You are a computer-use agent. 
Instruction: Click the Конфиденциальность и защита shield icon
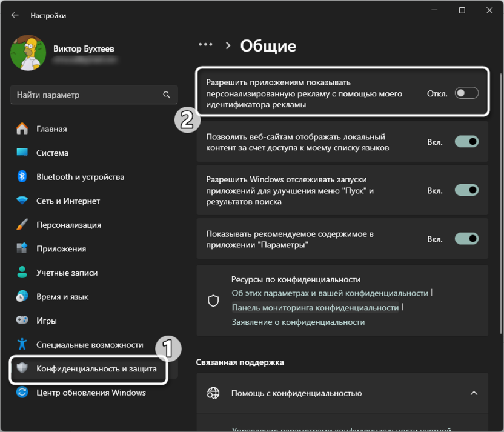tap(22, 368)
